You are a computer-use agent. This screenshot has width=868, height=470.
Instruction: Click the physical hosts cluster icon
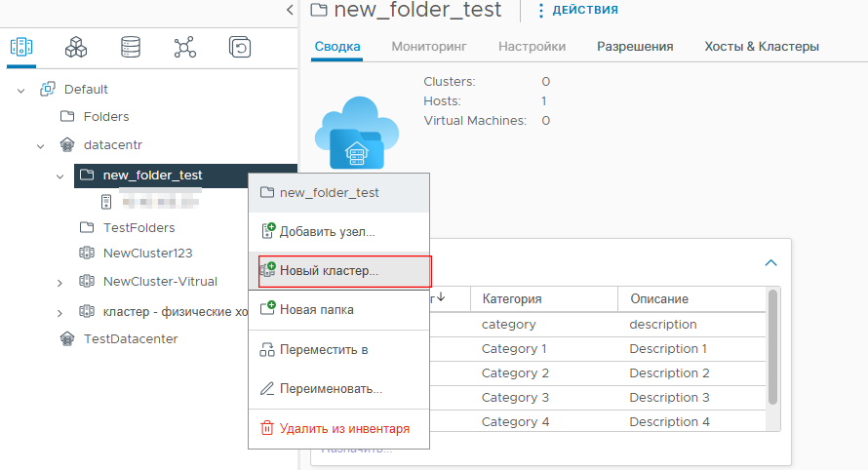[87, 311]
